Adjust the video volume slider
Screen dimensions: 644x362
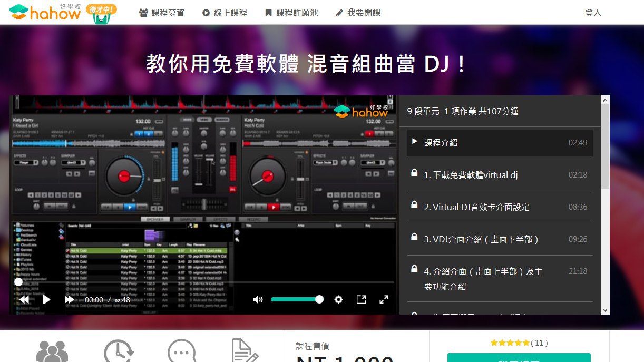pyautogui.click(x=295, y=299)
